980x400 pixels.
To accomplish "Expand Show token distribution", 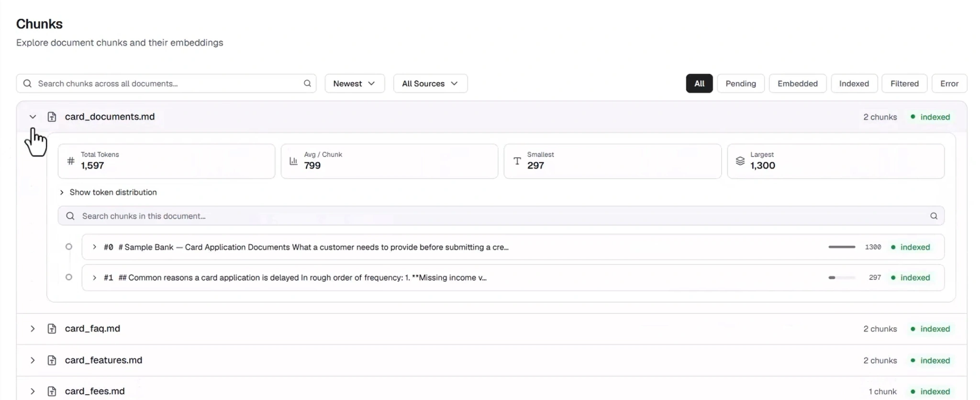I will point(108,192).
